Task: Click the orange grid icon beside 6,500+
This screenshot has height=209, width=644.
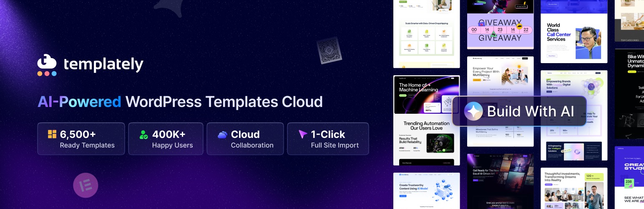Action: click(52, 134)
